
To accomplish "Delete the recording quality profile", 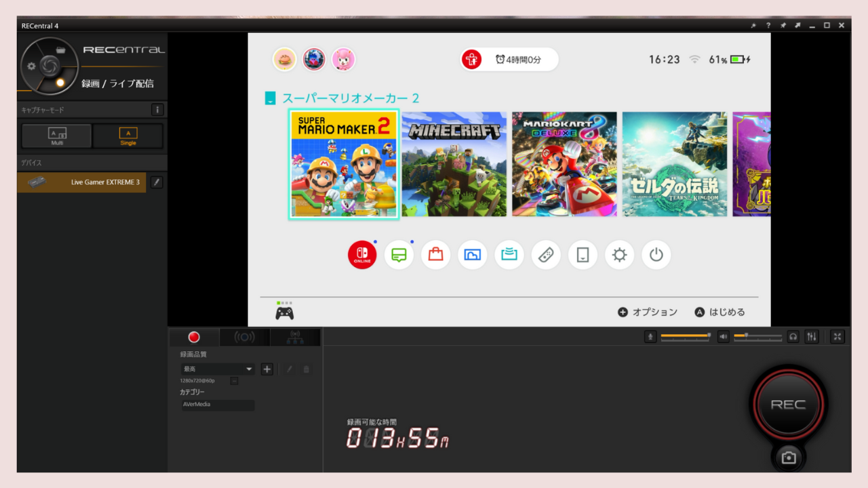I will 306,369.
